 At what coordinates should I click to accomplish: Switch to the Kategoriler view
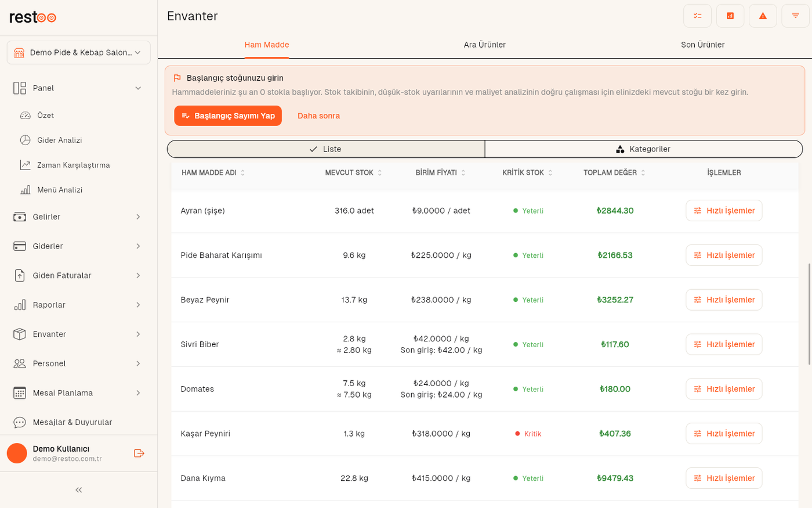[x=644, y=149]
